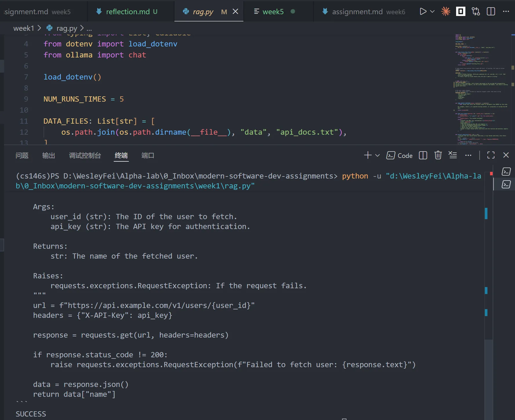Expand the new terminal launch profile dropdown
The image size is (515, 420).
(377, 155)
